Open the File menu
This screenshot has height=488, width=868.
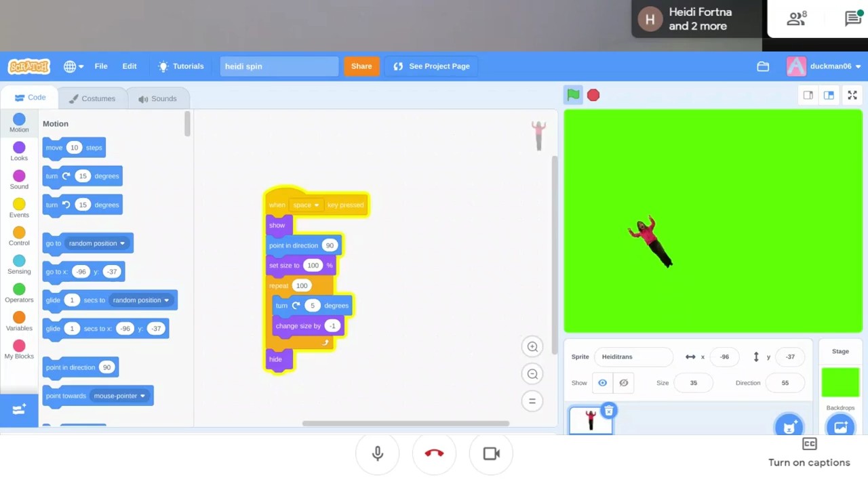click(101, 66)
